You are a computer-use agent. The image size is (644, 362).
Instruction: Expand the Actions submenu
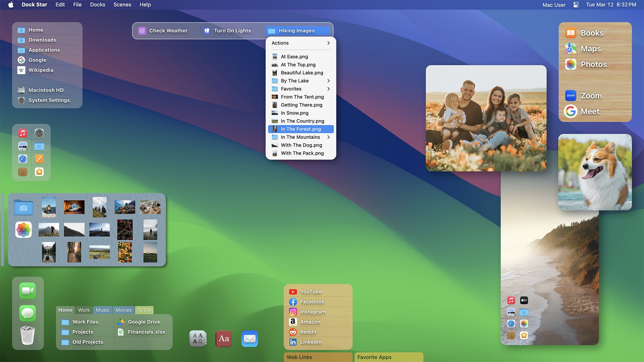point(301,43)
